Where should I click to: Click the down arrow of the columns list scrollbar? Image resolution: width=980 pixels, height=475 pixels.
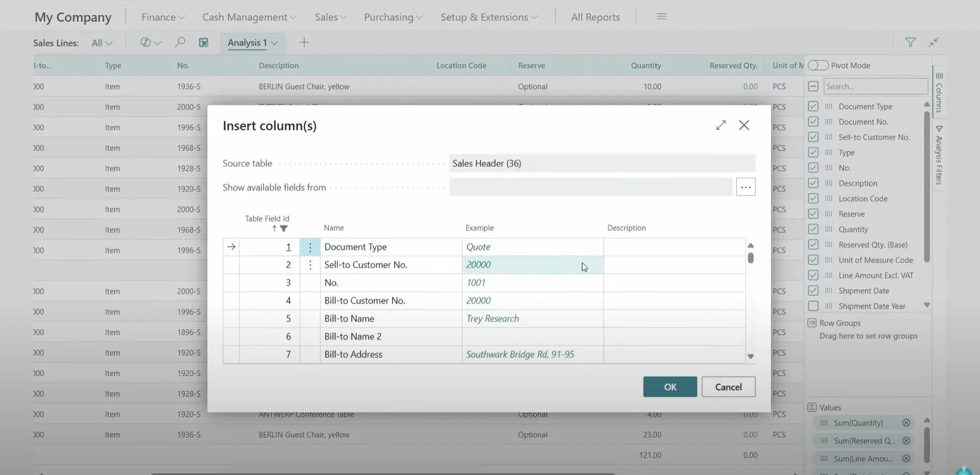coord(927,305)
